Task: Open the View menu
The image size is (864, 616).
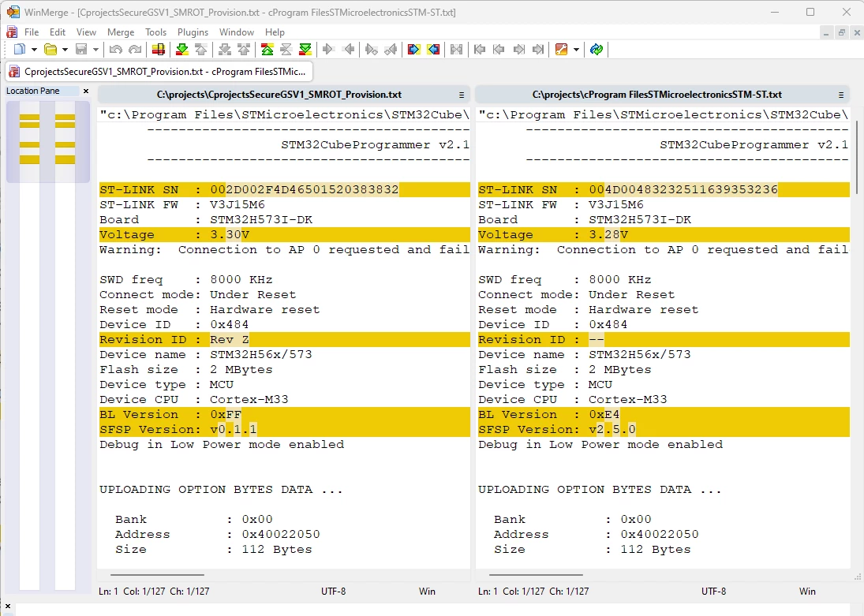Action: [86, 32]
